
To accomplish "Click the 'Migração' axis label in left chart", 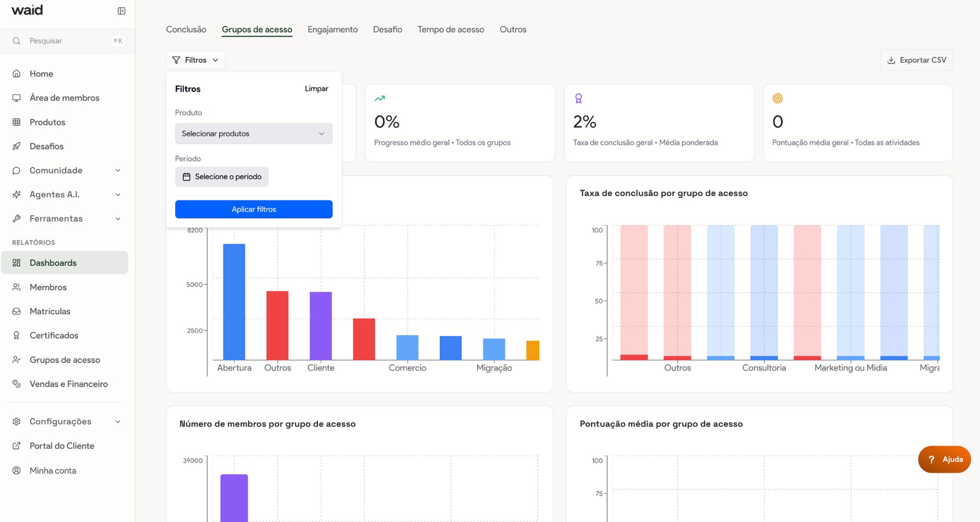I will (494, 368).
